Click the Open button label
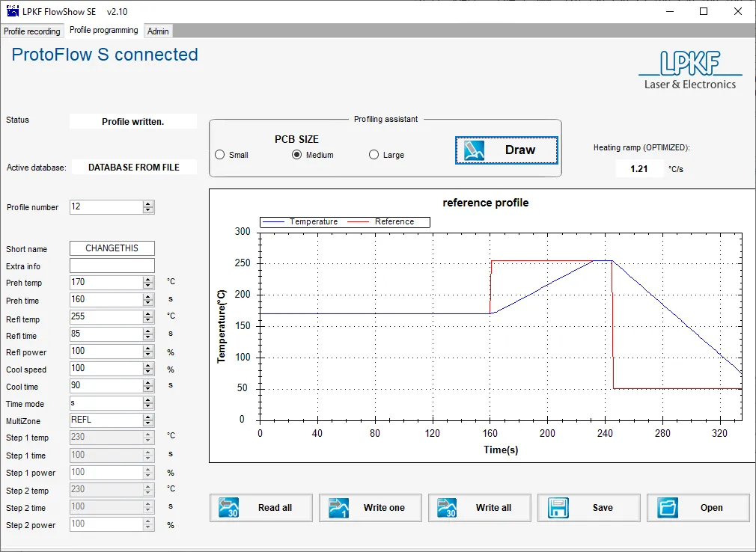756x552 pixels. (x=712, y=508)
